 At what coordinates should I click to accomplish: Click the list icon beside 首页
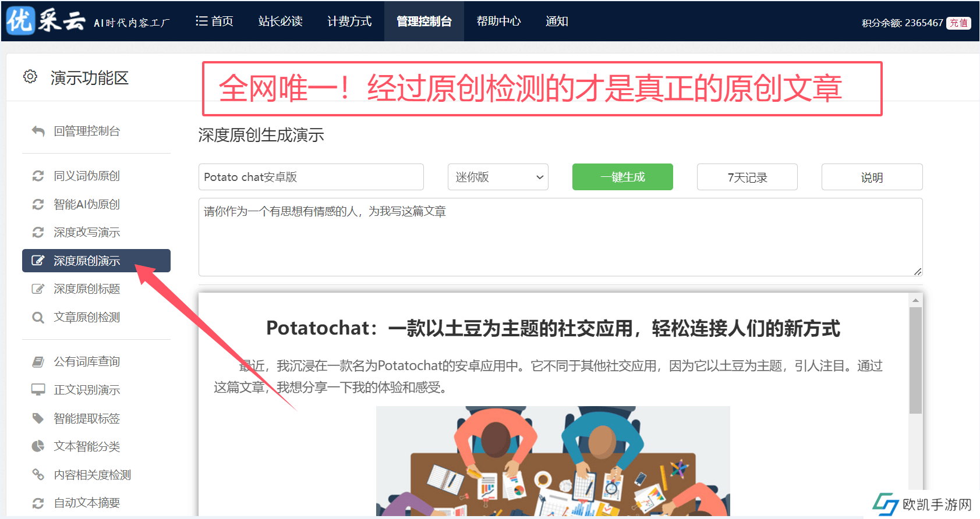[201, 21]
